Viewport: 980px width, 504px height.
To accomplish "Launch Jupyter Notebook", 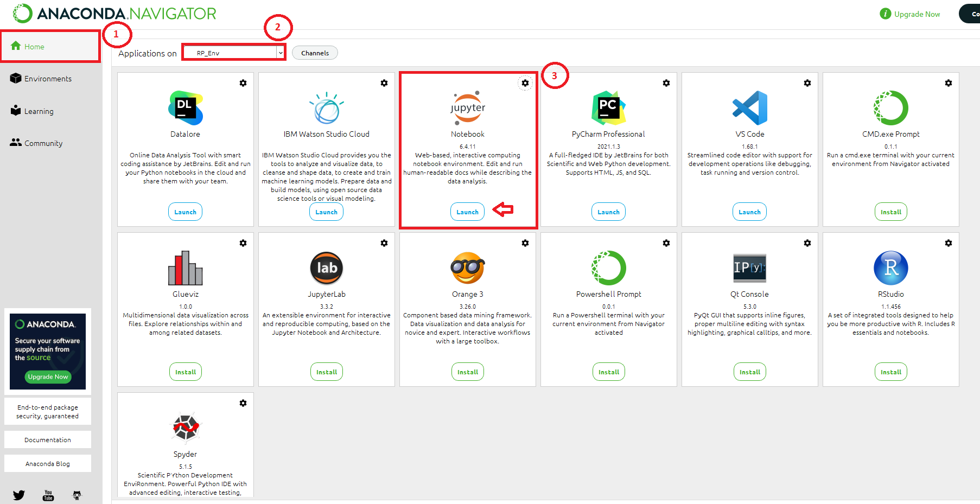I will pos(467,212).
